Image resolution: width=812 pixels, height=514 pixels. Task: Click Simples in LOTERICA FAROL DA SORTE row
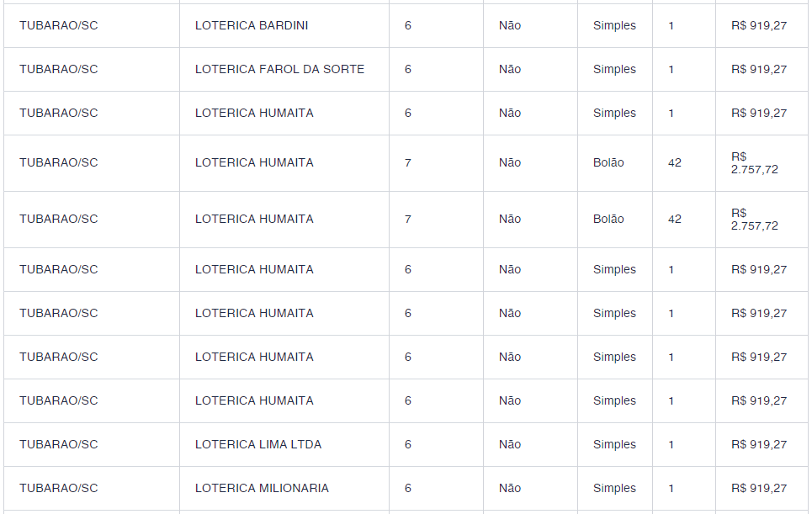[614, 70]
